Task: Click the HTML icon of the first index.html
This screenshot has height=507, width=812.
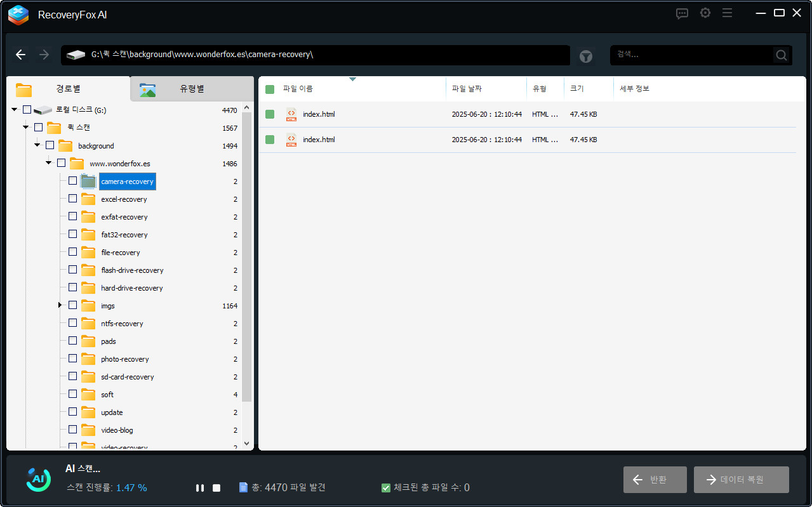Action: [291, 114]
